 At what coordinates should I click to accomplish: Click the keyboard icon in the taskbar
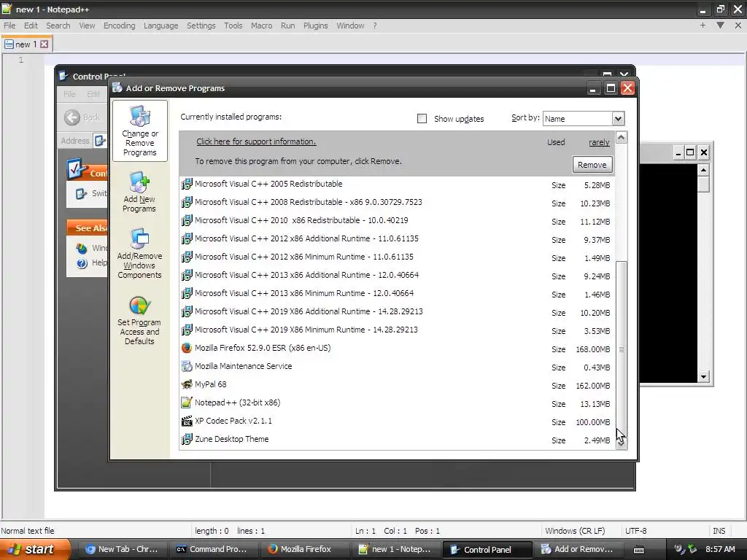coord(639,550)
